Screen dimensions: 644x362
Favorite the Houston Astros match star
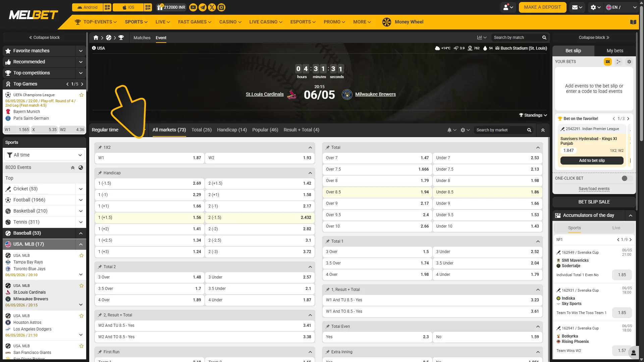coord(82,316)
